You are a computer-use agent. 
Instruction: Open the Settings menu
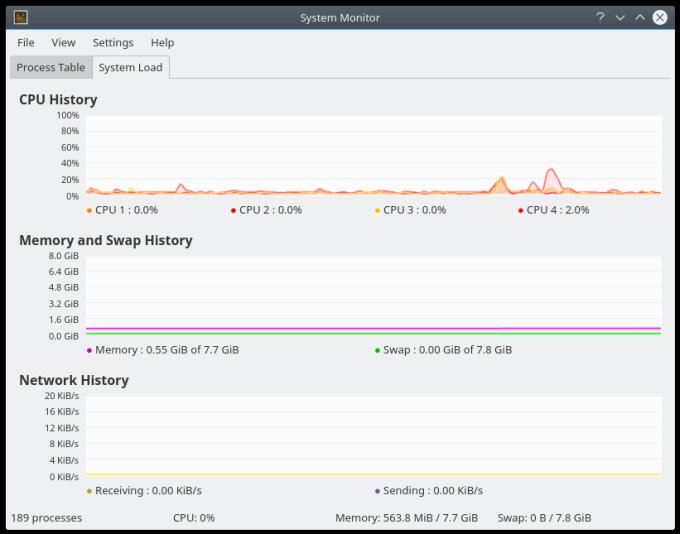click(113, 43)
